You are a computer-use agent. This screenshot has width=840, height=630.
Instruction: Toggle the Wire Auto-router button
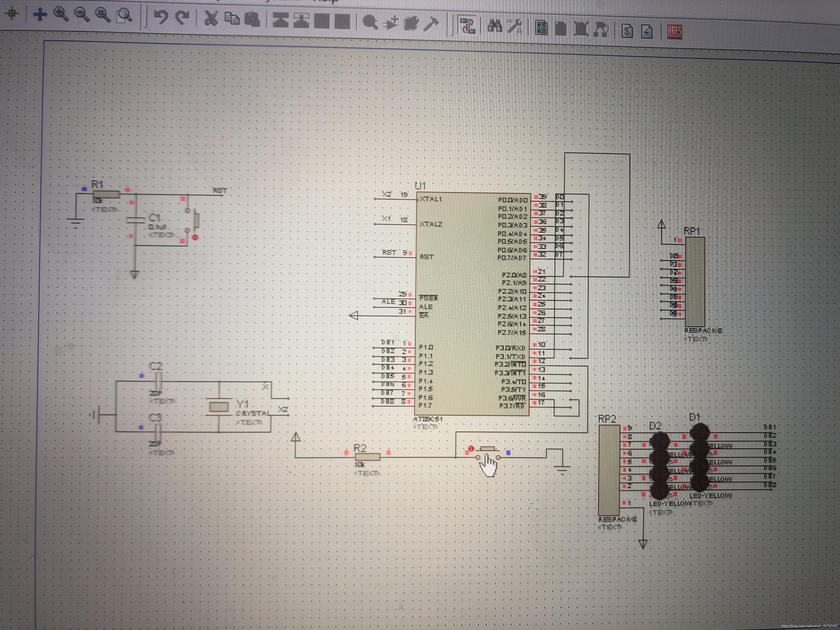point(467,27)
